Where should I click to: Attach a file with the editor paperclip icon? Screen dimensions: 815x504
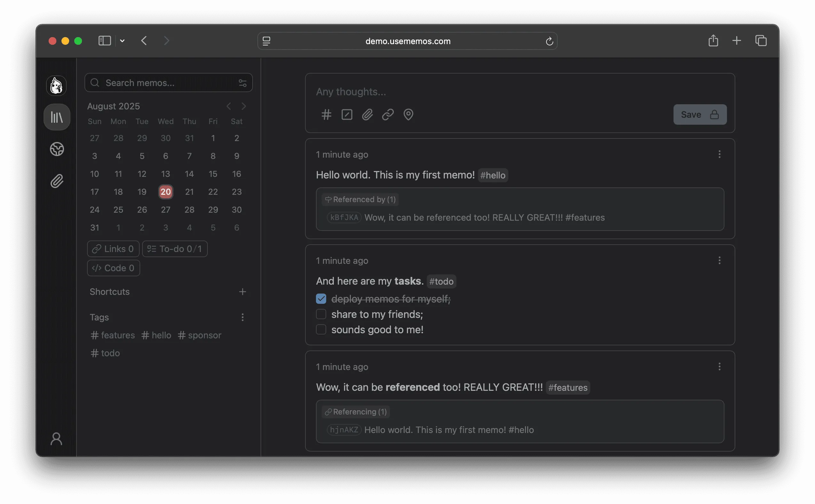[x=367, y=115]
